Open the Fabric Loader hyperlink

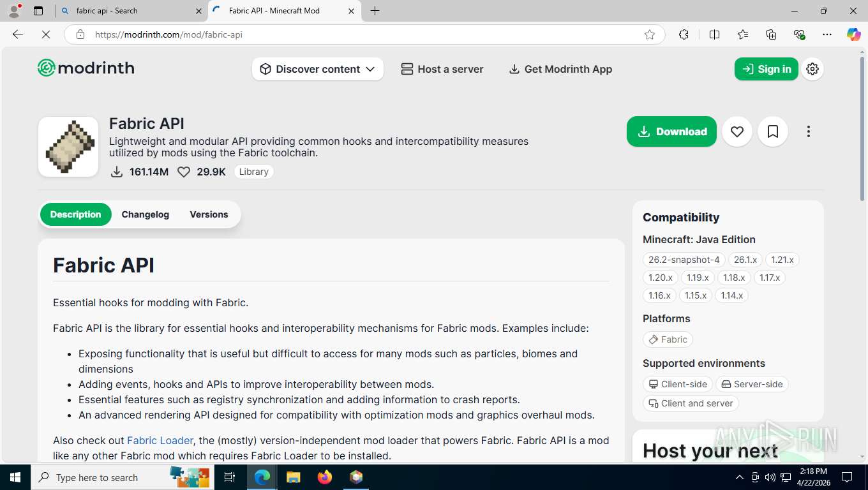pyautogui.click(x=160, y=440)
